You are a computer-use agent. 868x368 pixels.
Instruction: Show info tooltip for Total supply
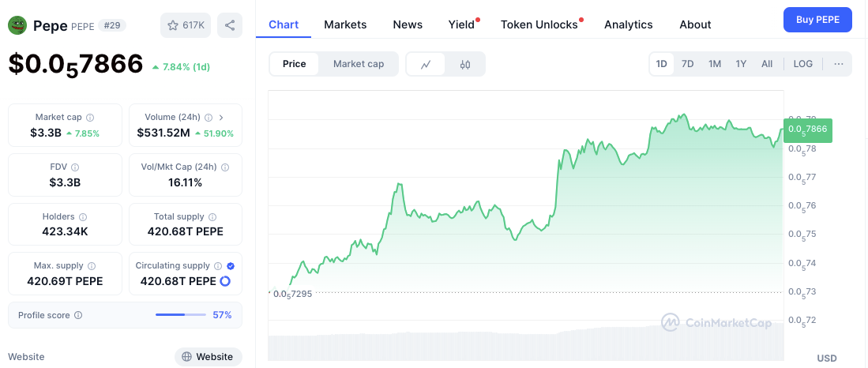click(x=212, y=217)
